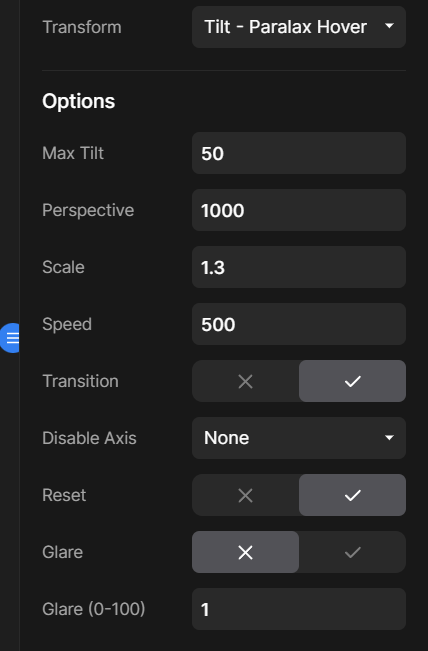Click the Perspective field showing 1000

pyautogui.click(x=299, y=210)
